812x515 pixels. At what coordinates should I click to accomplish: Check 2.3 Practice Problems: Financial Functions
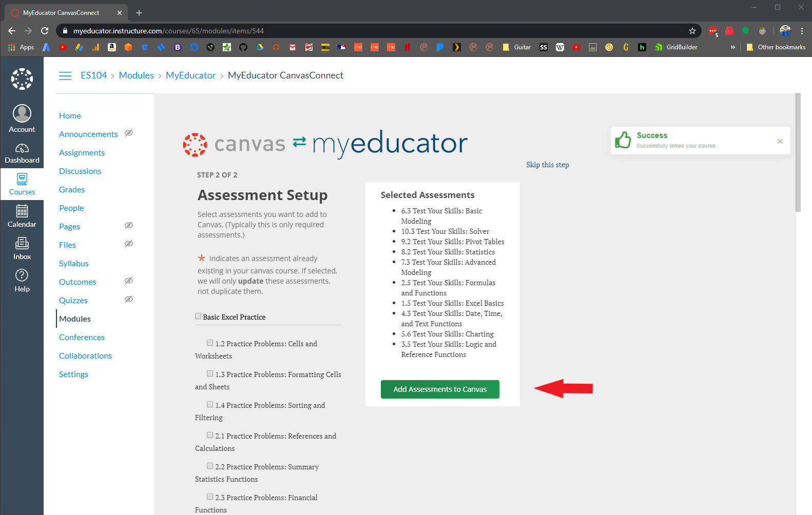(x=210, y=497)
